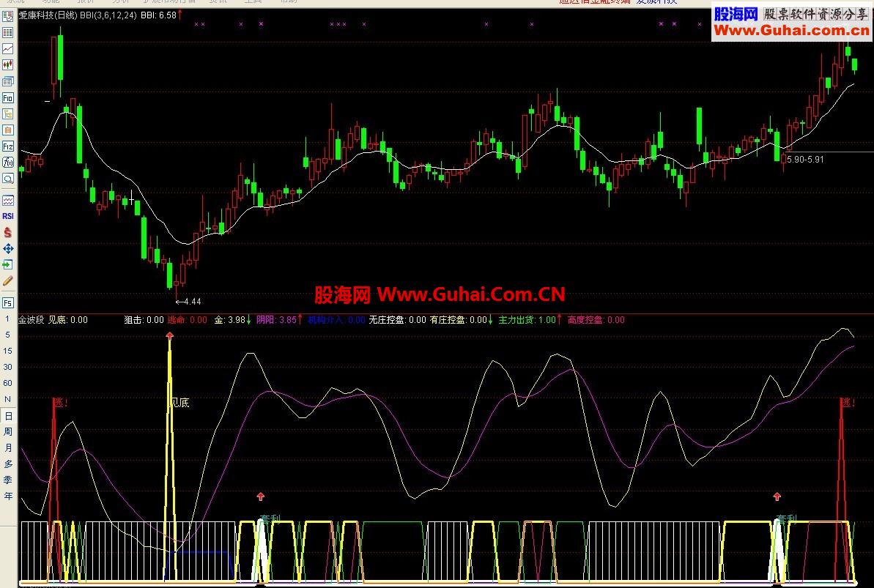Open the F10 company info icon

[x=8, y=98]
